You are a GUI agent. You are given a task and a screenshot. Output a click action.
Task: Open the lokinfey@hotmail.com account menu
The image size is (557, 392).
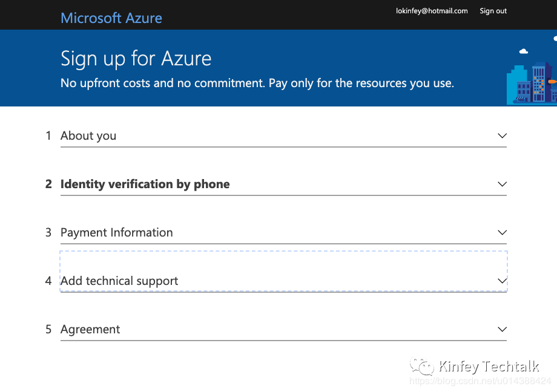point(432,11)
